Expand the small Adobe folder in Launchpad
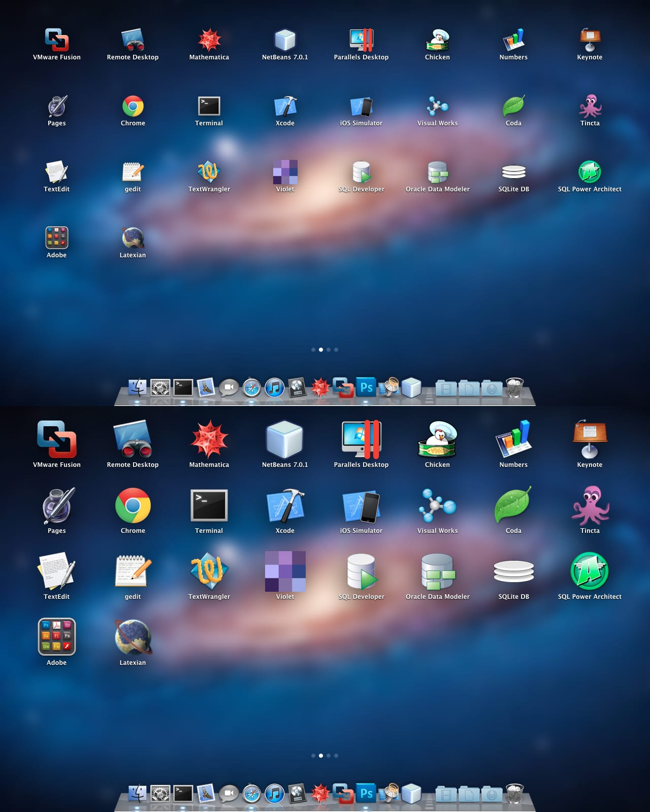The width and height of the screenshot is (650, 812). [56, 238]
